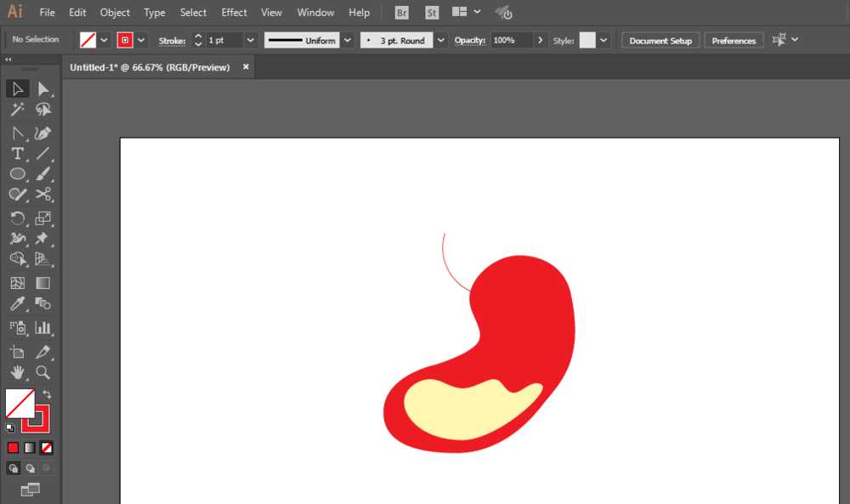Set fill to None using the None swatch

coord(47,448)
